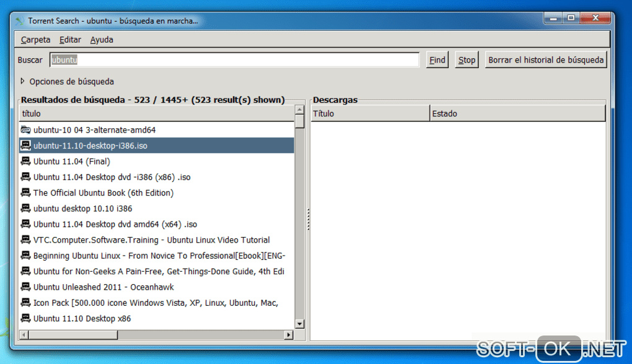
Task: Click the icon beside Ubuntu 11.04 Desktop dvd -i386
Action: 25,177
